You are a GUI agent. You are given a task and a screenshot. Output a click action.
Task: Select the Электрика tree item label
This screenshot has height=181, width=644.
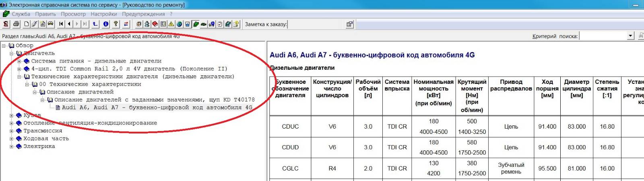pyautogui.click(x=39, y=146)
